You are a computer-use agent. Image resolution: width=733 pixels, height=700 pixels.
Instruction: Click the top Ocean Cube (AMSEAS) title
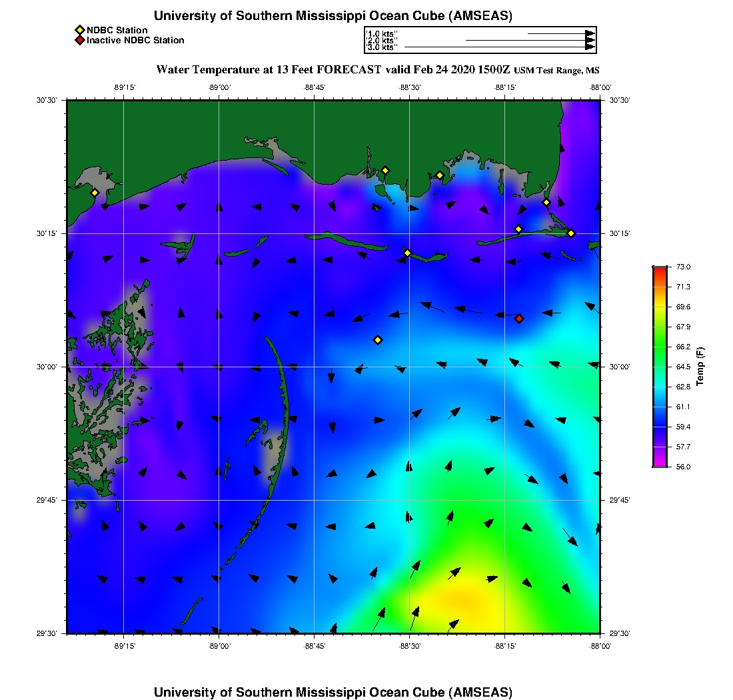[333, 16]
